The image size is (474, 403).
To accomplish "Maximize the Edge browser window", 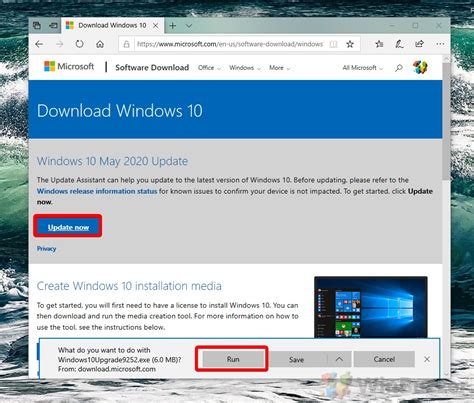I will coord(415,25).
